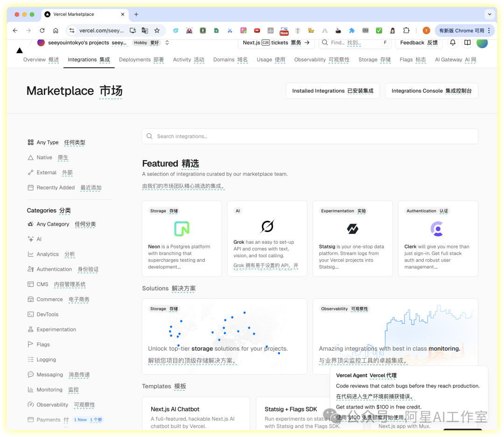Select the DevTools category
The image size is (504, 437).
click(43, 314)
